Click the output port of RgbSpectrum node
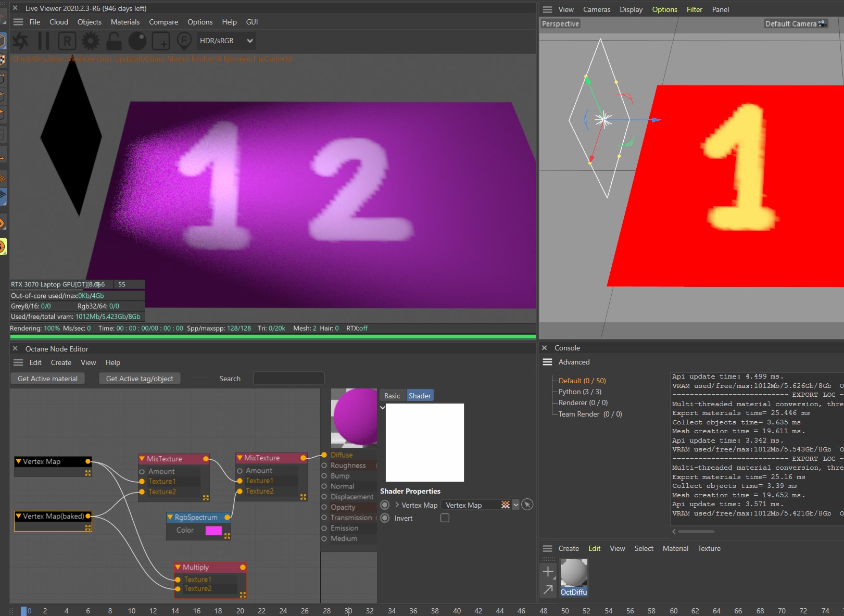The height and width of the screenshot is (616, 844). point(227,517)
